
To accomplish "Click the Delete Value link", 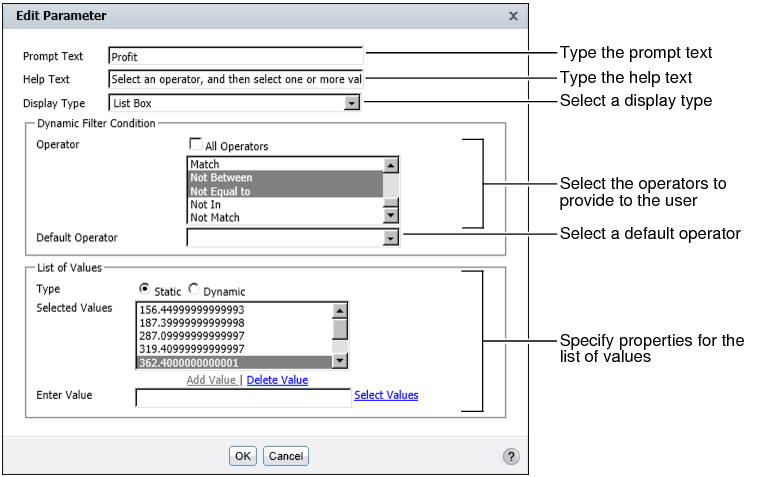I will [x=277, y=380].
